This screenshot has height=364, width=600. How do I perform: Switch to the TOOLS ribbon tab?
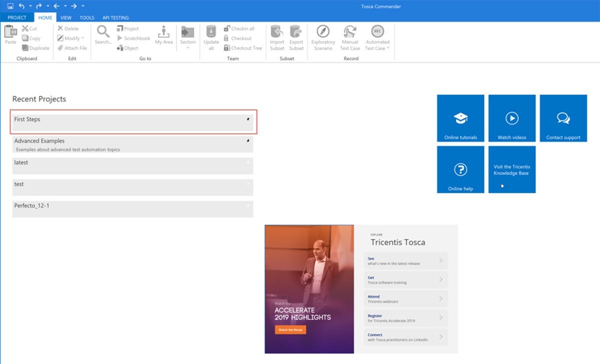click(x=87, y=17)
